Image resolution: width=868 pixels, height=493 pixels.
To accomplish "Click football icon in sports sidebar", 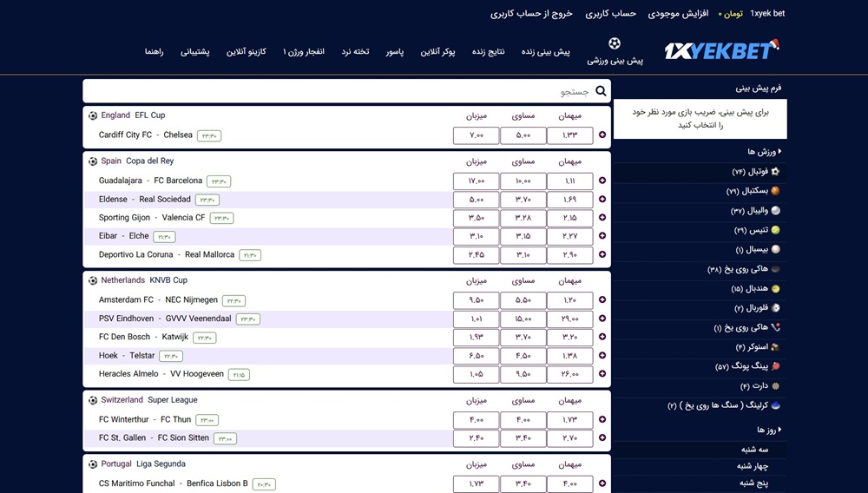I will 775,172.
